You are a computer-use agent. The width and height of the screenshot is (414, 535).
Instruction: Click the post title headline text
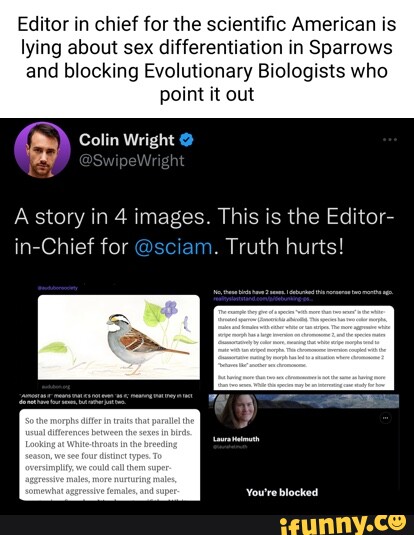point(207,59)
